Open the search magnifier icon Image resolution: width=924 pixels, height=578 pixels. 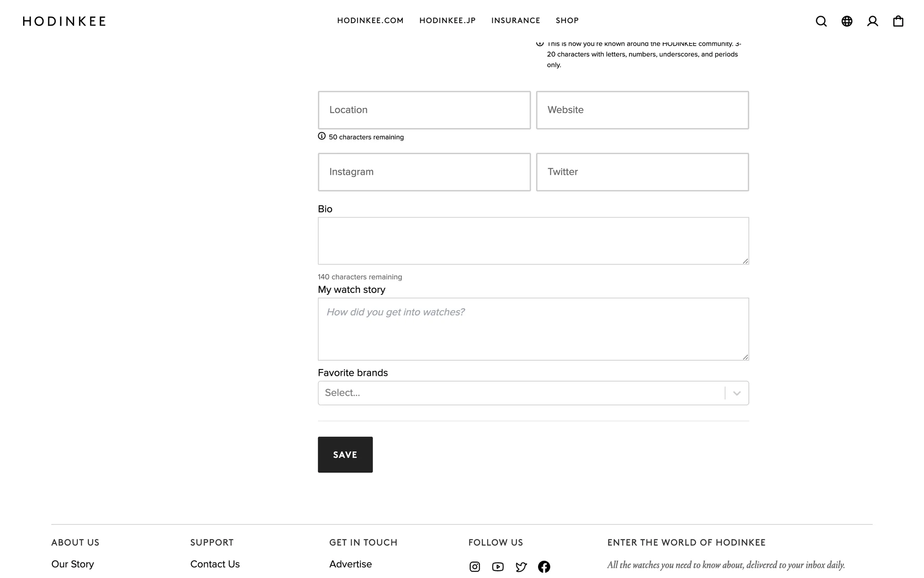pos(821,21)
